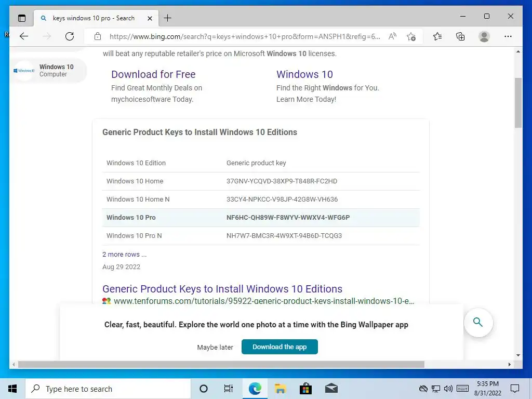This screenshot has height=399, width=532.
Task: Click the vertical scrollbar thumb
Action: (518, 103)
